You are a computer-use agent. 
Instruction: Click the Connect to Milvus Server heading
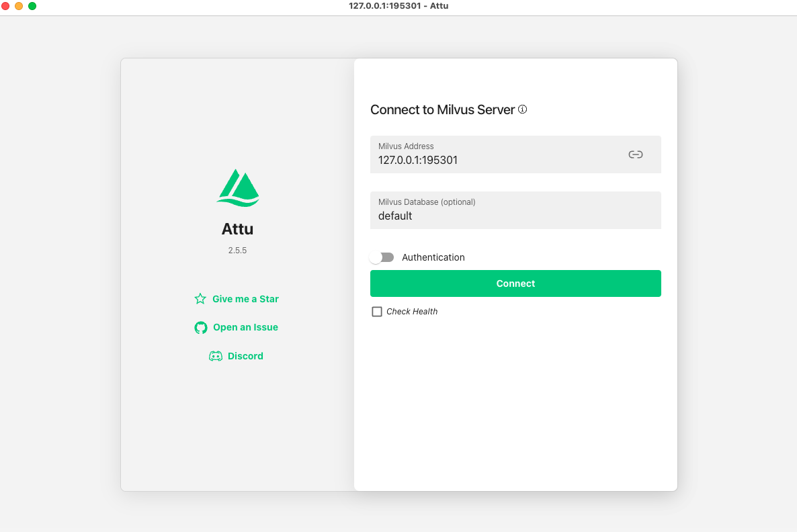442,109
